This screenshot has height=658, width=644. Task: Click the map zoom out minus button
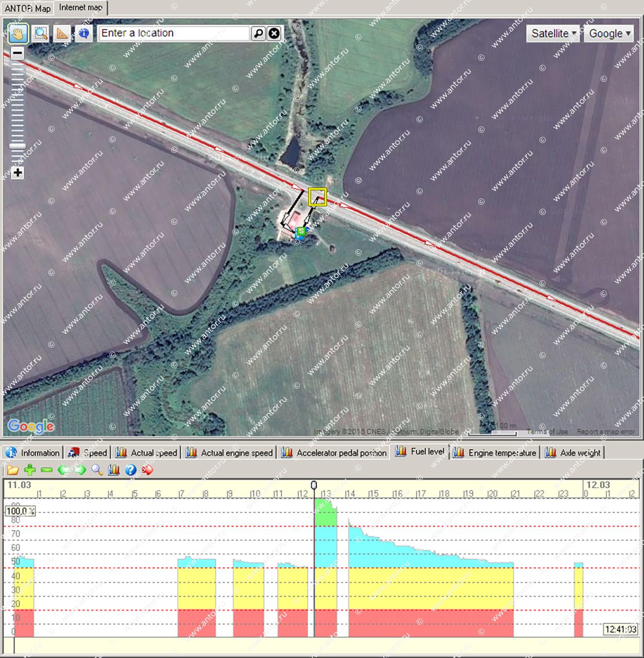coord(17,53)
